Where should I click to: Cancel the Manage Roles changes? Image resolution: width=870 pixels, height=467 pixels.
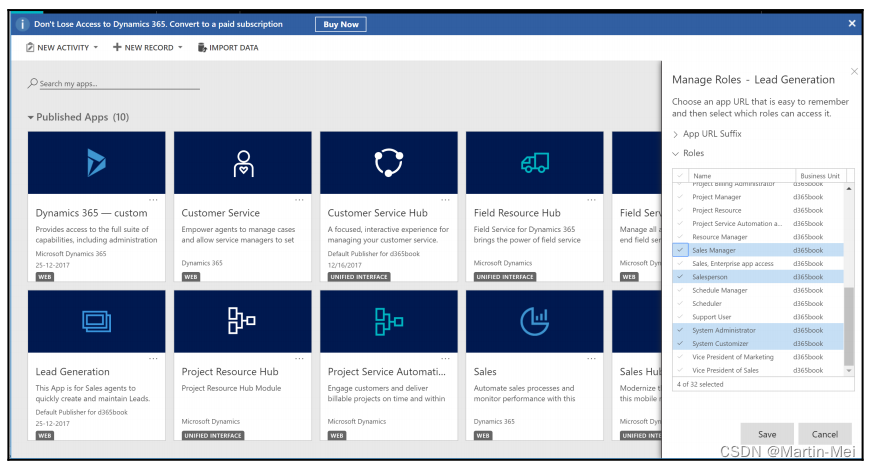tap(825, 434)
